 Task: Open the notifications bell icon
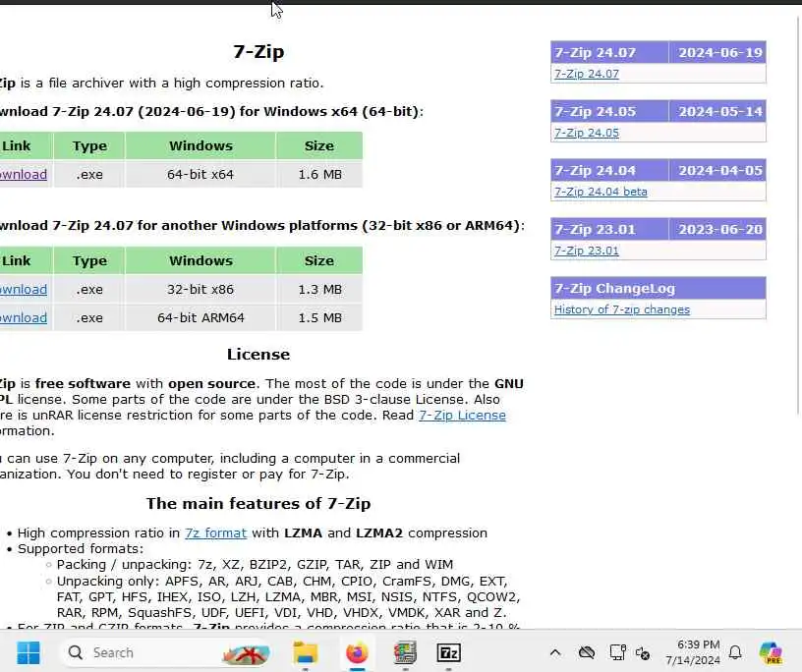coord(735,652)
